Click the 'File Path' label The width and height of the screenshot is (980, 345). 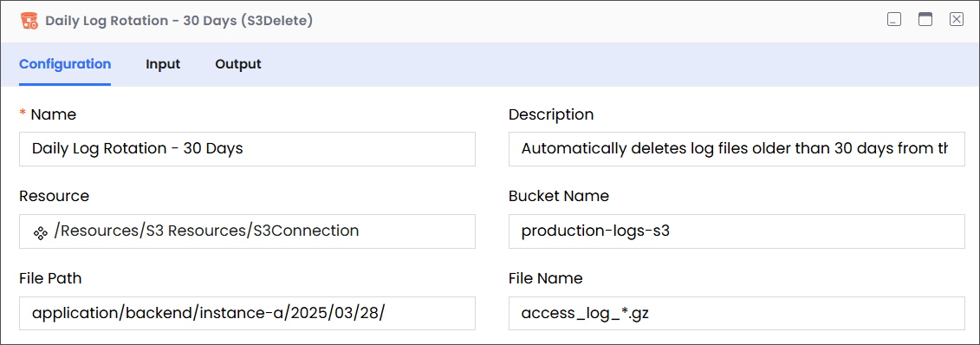click(x=50, y=278)
